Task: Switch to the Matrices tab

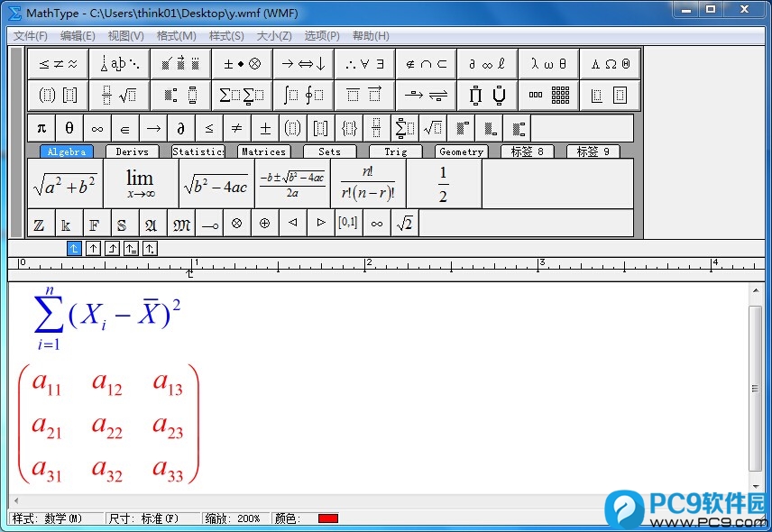Action: tap(264, 151)
